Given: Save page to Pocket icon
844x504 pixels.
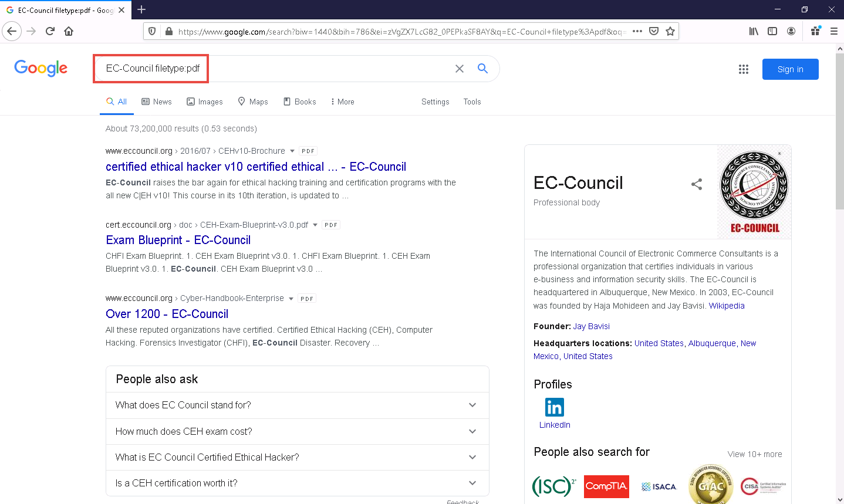Looking at the screenshot, I should pyautogui.click(x=654, y=31).
